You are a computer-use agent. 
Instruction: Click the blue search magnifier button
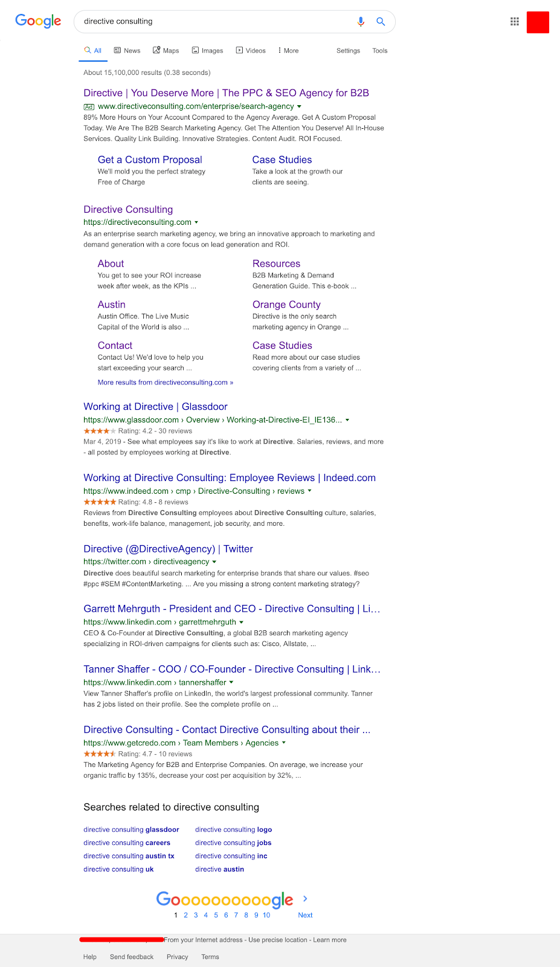tap(381, 21)
